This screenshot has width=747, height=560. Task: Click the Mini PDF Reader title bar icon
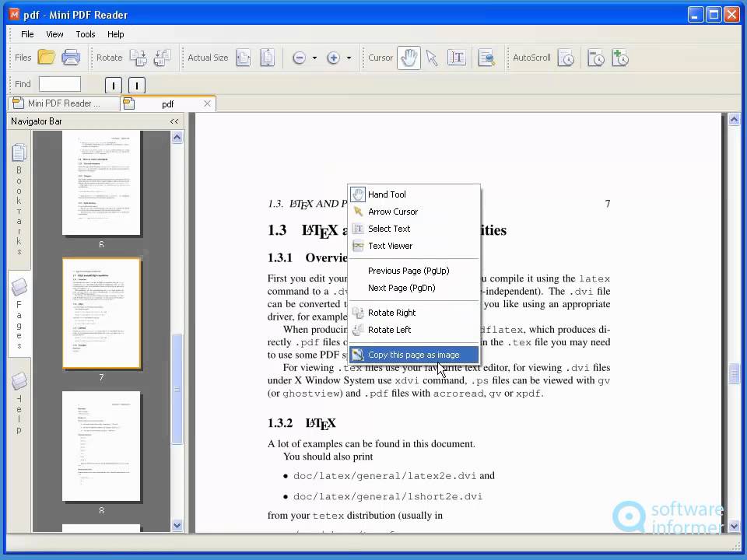[14, 14]
